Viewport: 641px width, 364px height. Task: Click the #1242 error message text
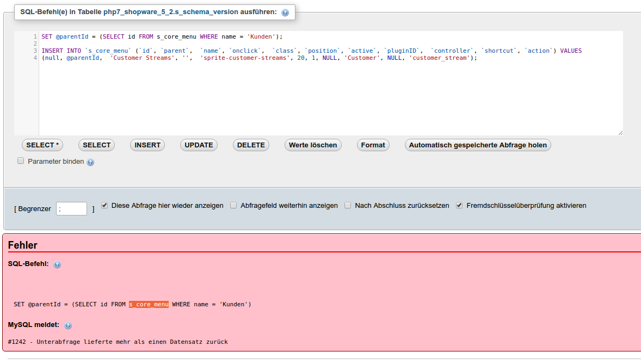(118, 342)
